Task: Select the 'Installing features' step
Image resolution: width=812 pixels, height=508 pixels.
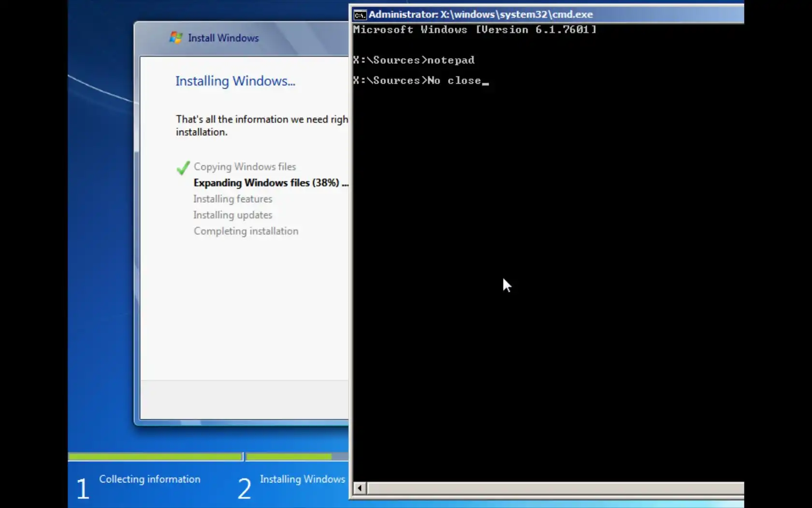Action: (x=232, y=199)
